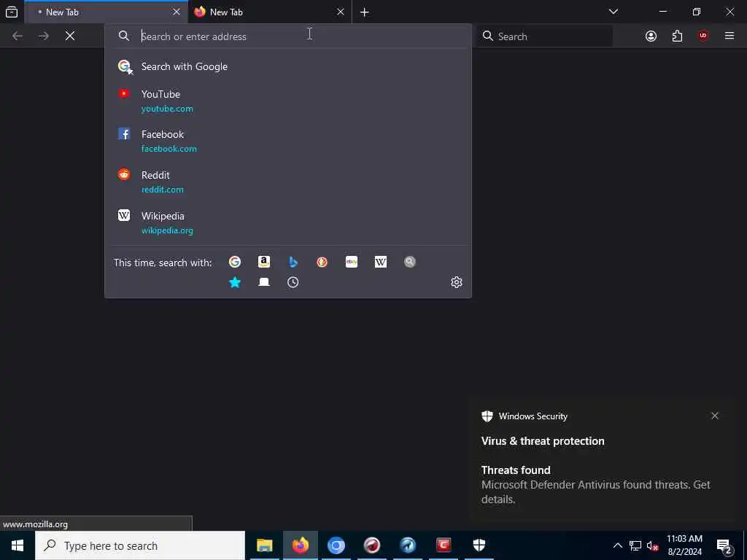Viewport: 747px width, 560px height.
Task: Switch to the first New Tab
Action: pyautogui.click(x=106, y=12)
